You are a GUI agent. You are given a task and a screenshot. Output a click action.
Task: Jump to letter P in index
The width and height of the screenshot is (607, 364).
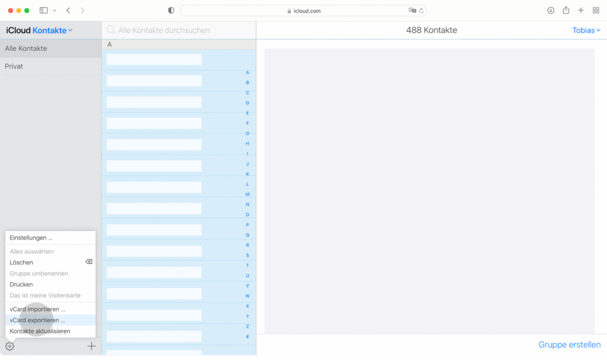point(248,224)
